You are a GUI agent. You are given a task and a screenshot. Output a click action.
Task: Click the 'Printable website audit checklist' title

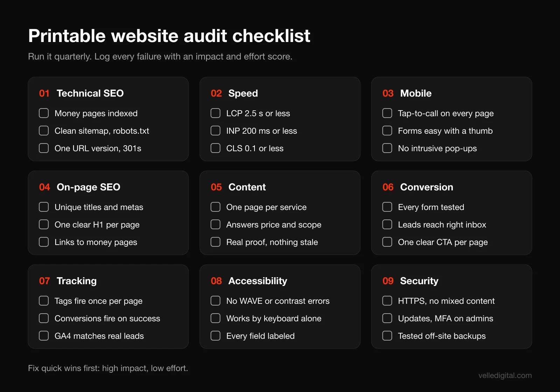169,36
